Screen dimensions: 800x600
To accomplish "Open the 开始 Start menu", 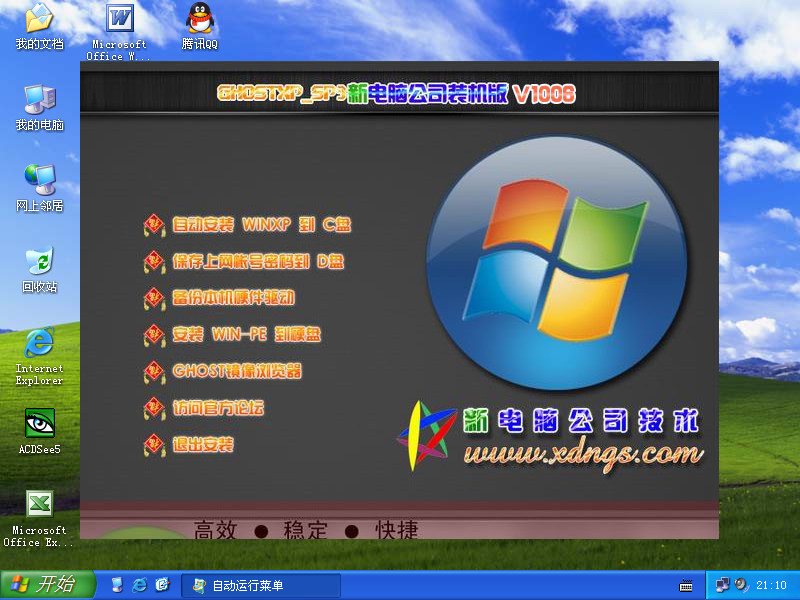I will tap(48, 585).
